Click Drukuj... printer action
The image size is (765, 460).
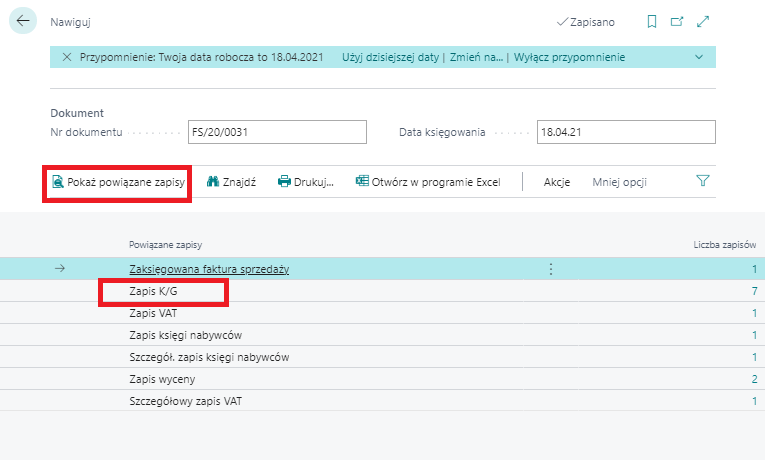click(306, 182)
